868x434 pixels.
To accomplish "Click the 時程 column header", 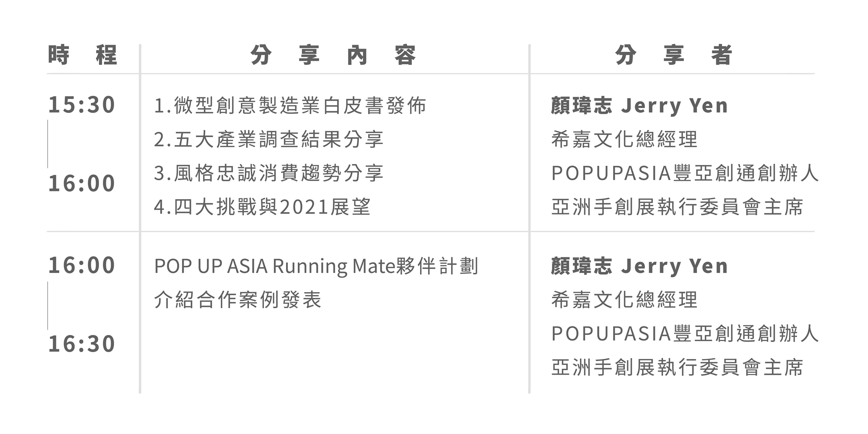I will [x=82, y=56].
